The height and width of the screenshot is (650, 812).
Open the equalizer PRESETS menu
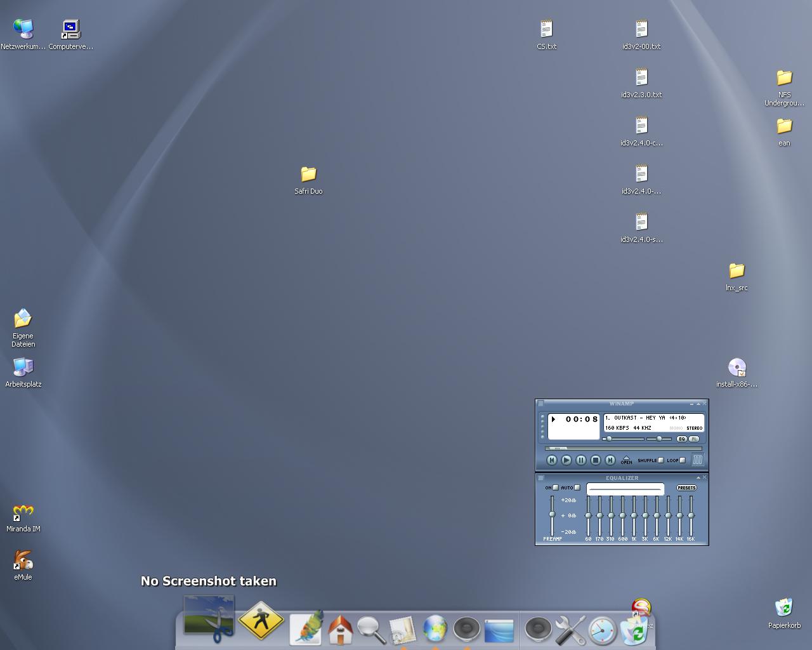(686, 487)
